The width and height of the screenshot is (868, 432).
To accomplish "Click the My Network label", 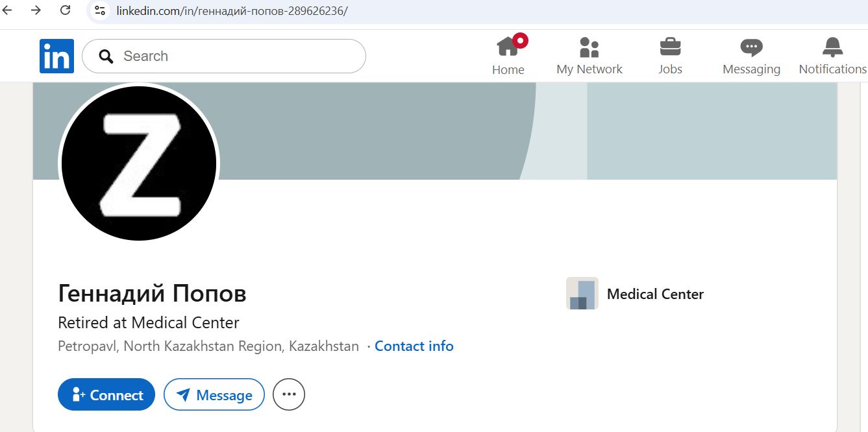I will click(x=589, y=69).
